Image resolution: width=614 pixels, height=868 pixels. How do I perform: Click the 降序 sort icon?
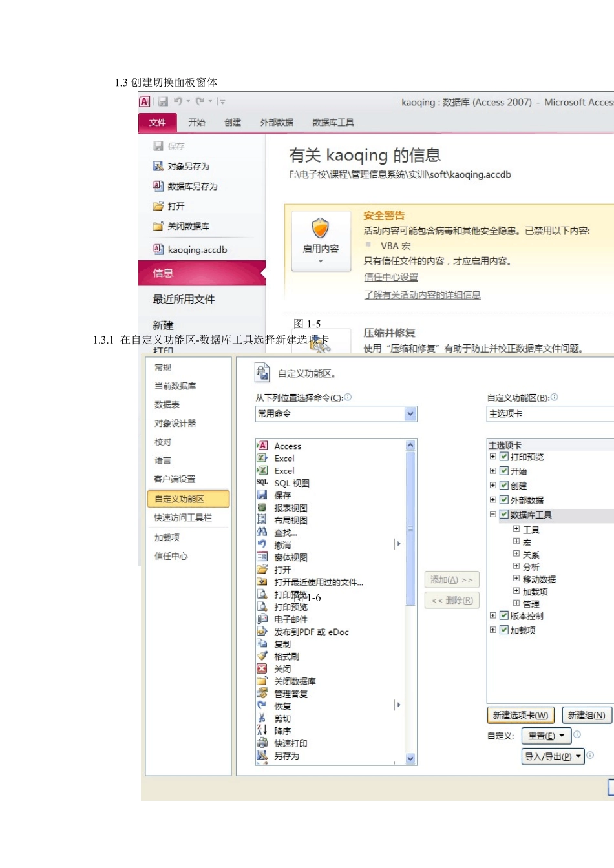pos(262,730)
